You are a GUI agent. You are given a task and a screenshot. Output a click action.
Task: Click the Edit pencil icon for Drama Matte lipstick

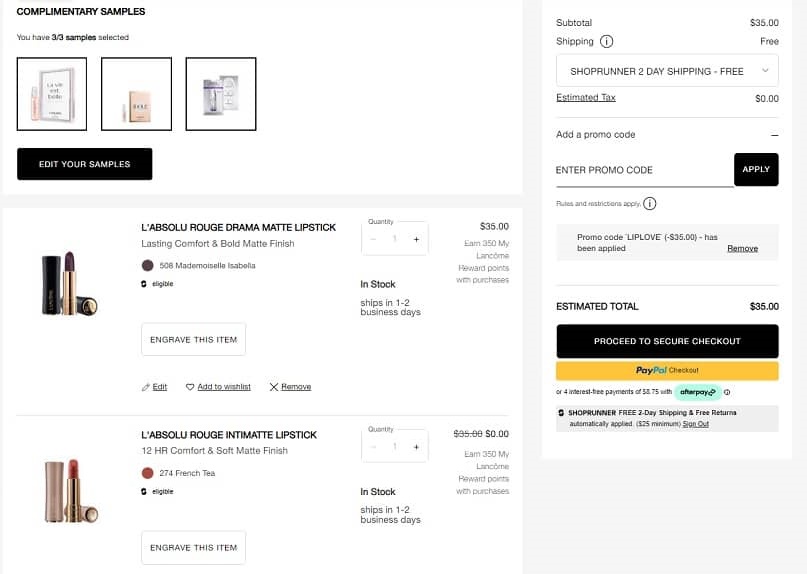tap(146, 387)
